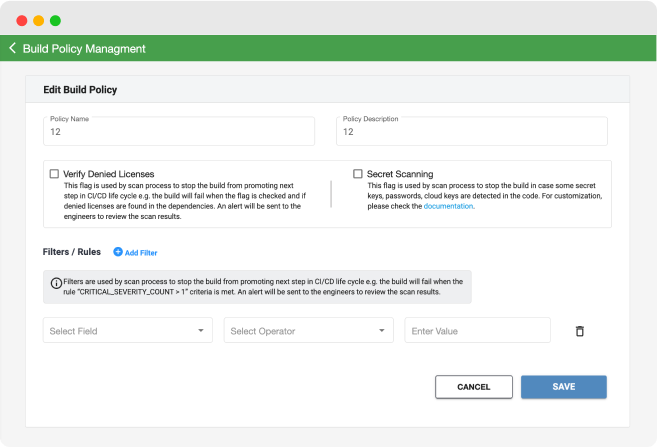Open the Select Field dropdown
657x447 pixels.
pyautogui.click(x=127, y=331)
